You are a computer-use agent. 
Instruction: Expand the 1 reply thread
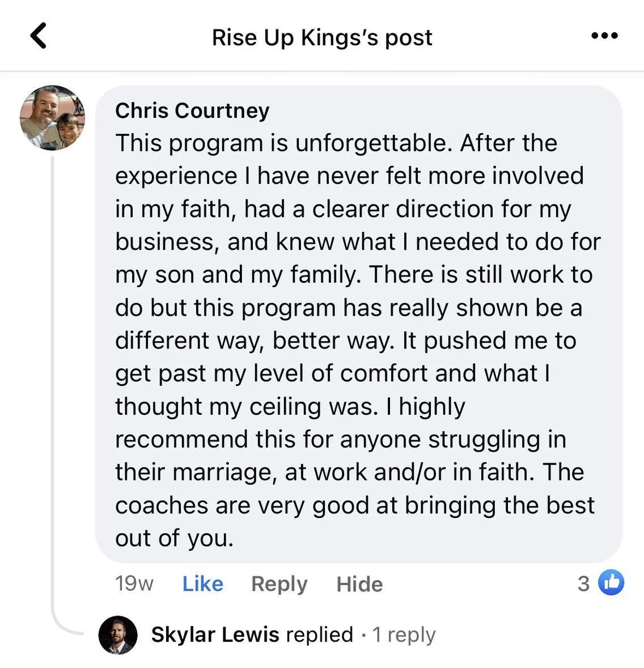(x=404, y=635)
